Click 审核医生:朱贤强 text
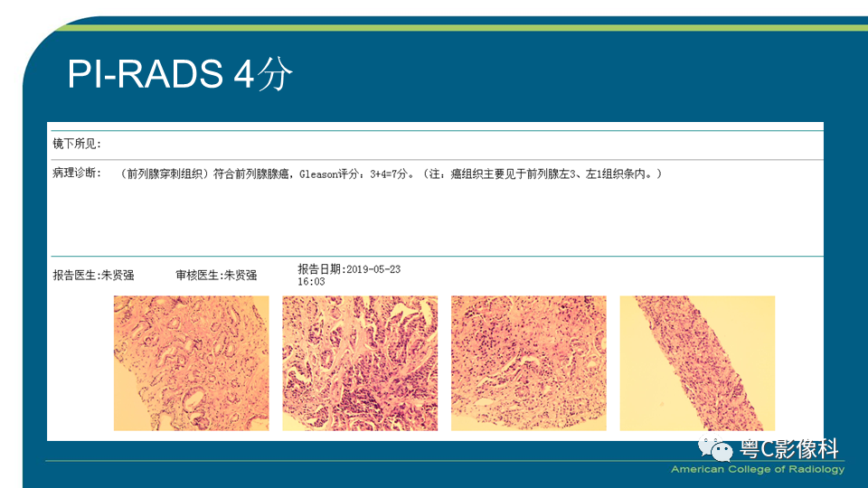Viewport: 868px width, 488px height. 216,275
